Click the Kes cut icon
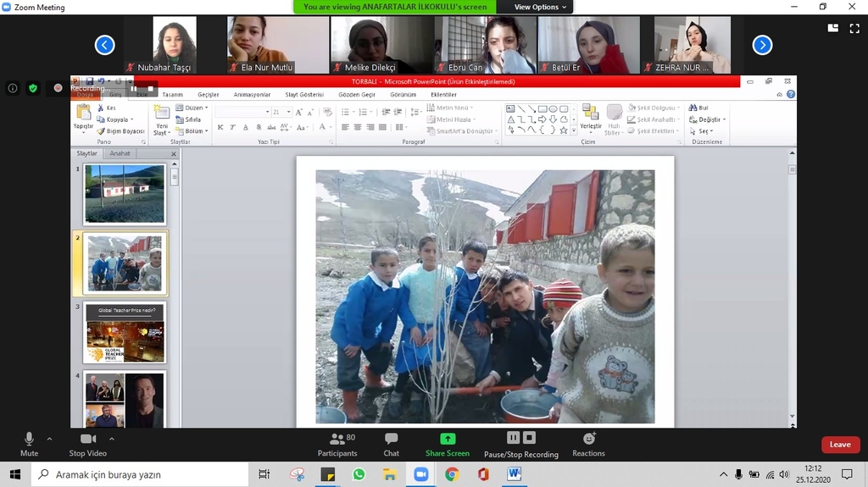 pos(101,108)
